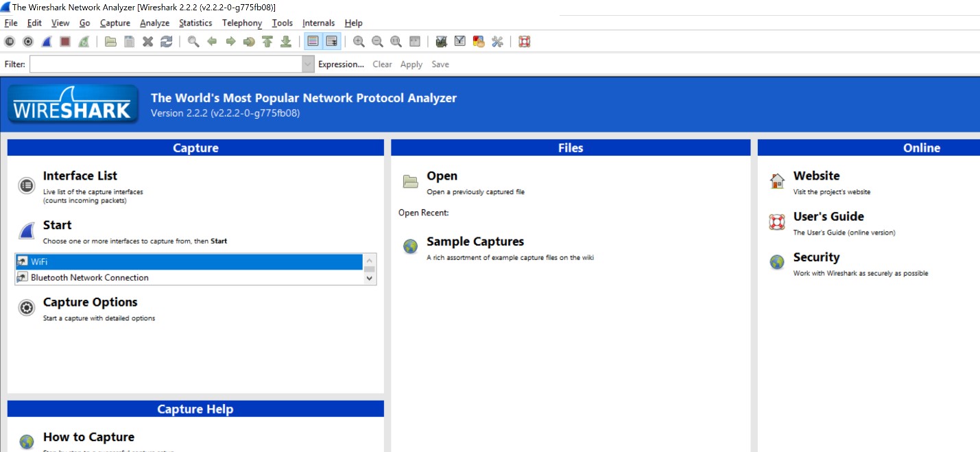Click the red stop capture toolbar icon

coord(65,42)
